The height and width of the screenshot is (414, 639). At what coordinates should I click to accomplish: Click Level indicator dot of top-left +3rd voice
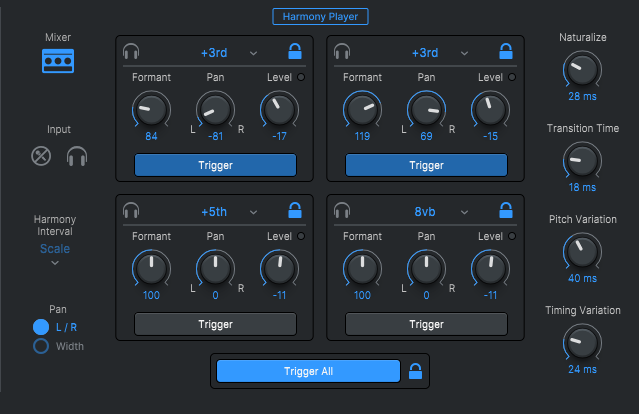(x=301, y=77)
